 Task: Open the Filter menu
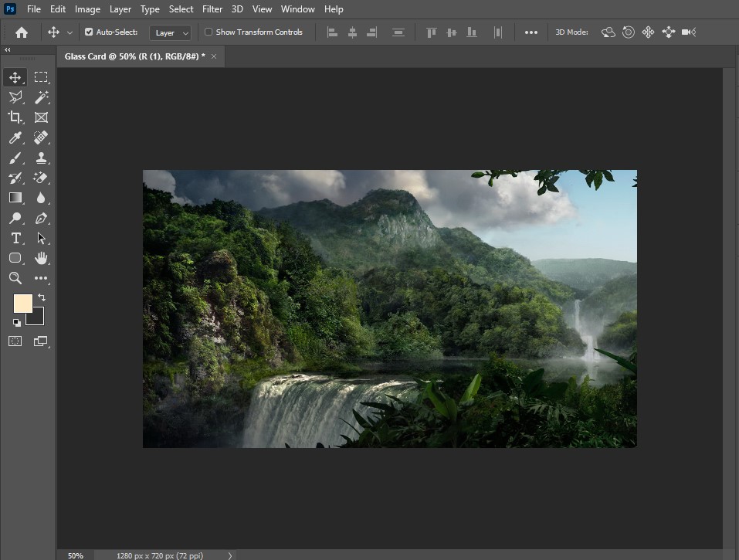coord(212,9)
